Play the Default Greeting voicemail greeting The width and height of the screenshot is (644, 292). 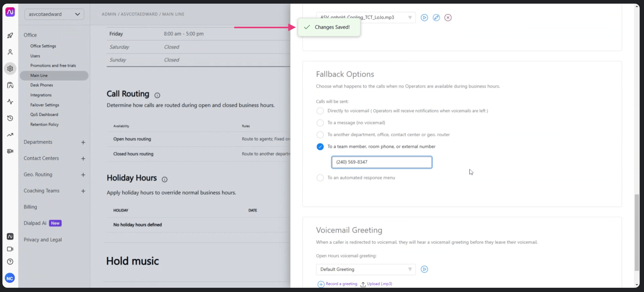(424, 269)
